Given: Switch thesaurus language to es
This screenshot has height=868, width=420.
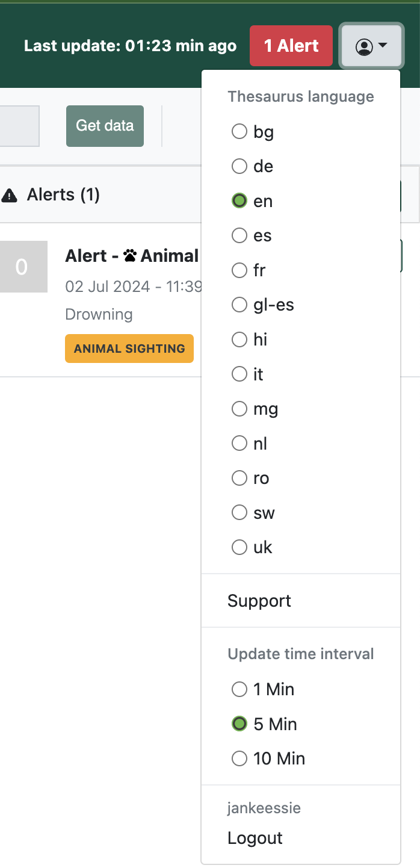Looking at the screenshot, I should (x=239, y=235).
